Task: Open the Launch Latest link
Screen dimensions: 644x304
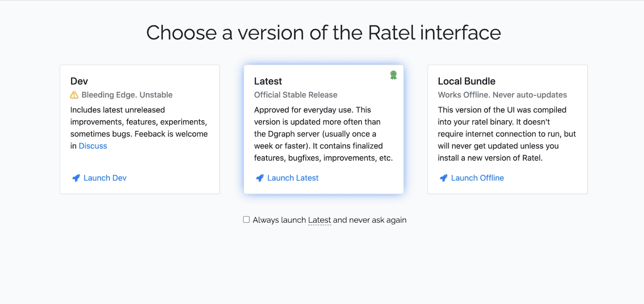Action: (293, 178)
